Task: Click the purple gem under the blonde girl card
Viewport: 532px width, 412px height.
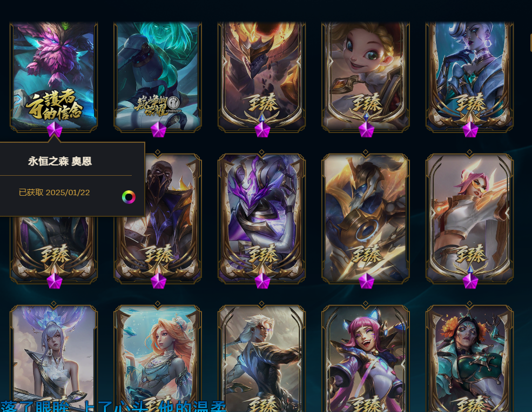Action: point(366,130)
